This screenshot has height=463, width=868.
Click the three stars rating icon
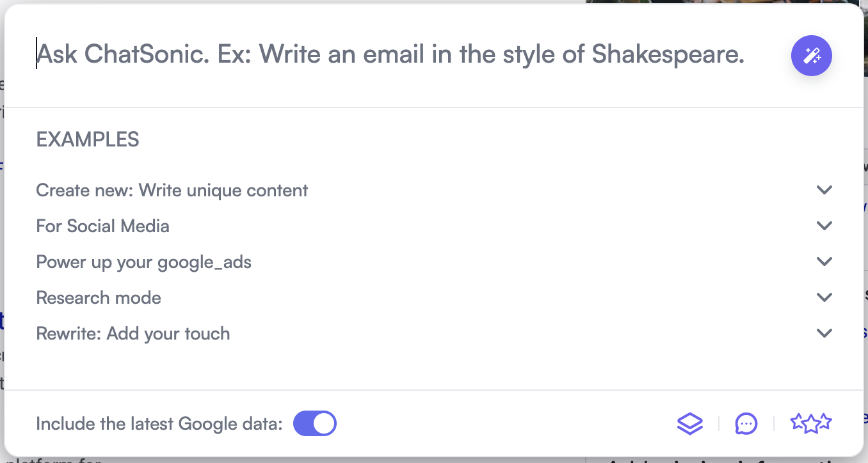click(811, 423)
